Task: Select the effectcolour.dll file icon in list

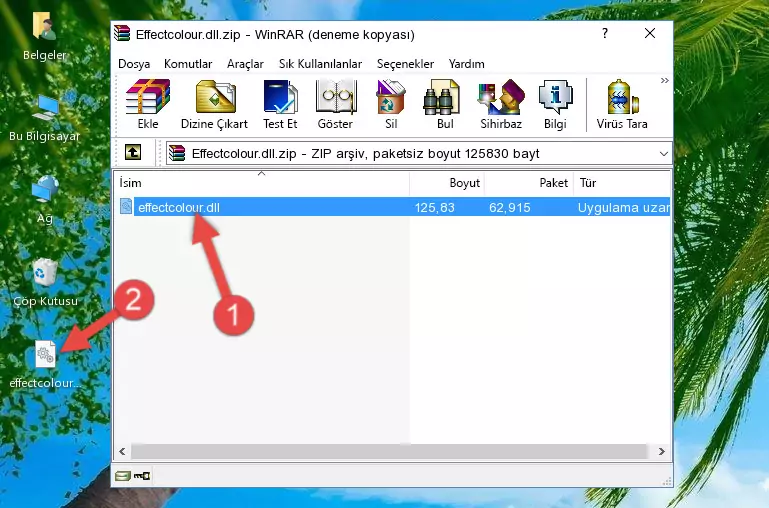Action: 126,206
